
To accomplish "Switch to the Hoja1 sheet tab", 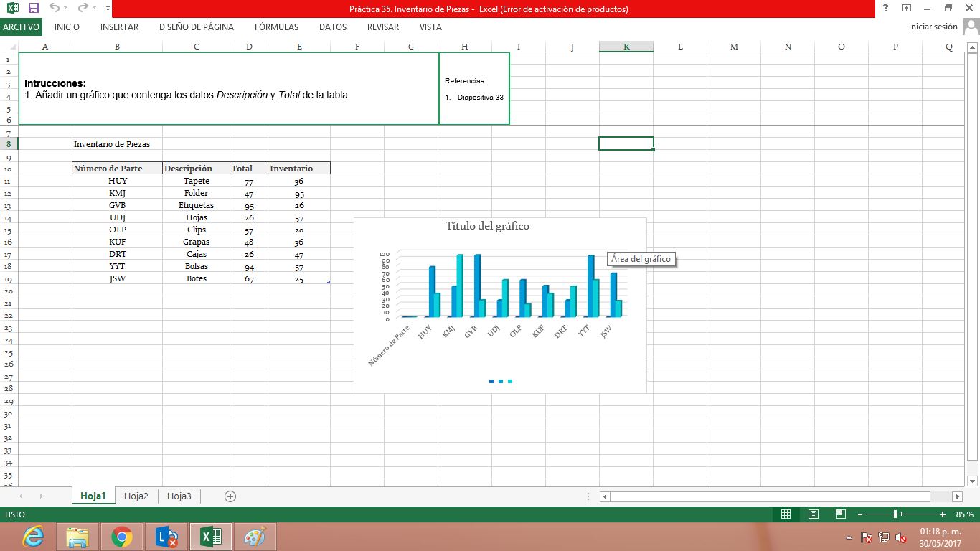I will tap(93, 496).
